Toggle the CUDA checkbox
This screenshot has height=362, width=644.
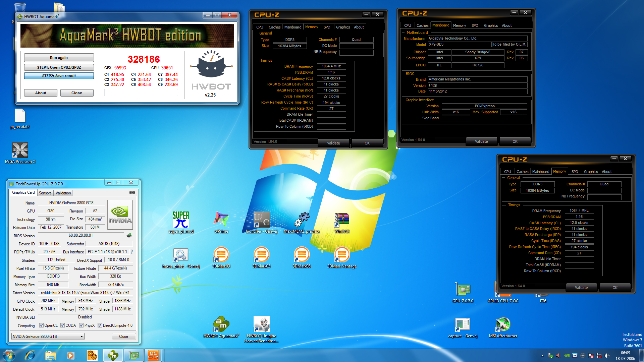click(x=62, y=325)
